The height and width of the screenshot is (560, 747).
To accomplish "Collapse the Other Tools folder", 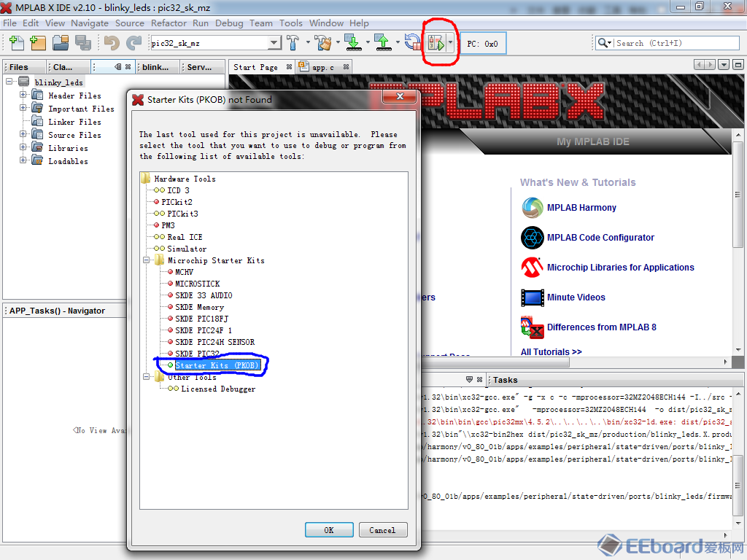I will pos(147,377).
